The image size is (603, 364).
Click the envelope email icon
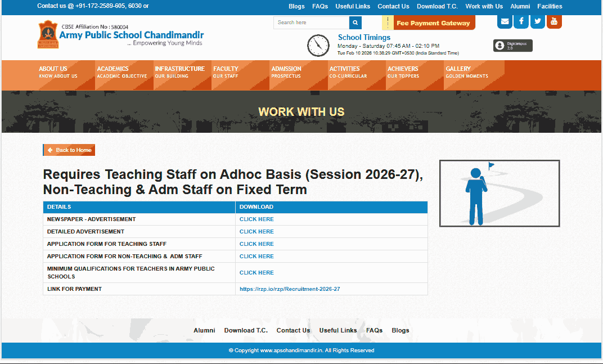point(505,21)
